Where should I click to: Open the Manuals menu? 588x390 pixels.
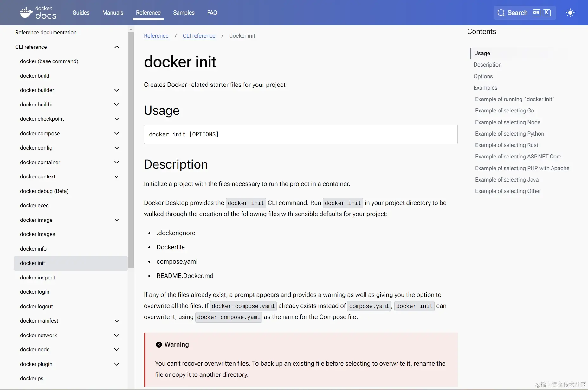coord(113,13)
